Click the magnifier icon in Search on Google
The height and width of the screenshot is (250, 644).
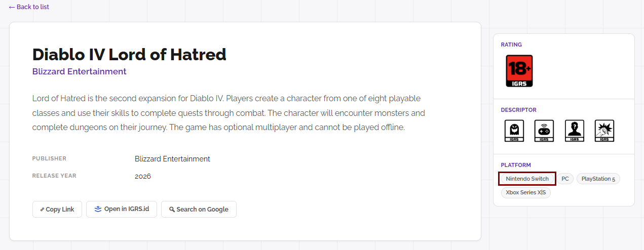[172, 210]
